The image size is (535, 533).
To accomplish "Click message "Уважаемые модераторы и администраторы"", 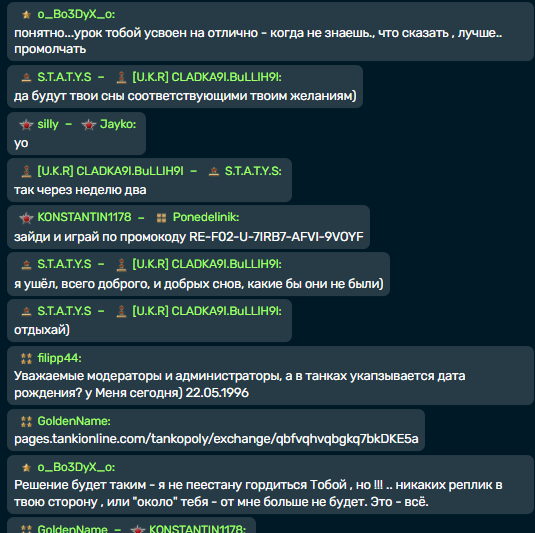I will 240,384.
